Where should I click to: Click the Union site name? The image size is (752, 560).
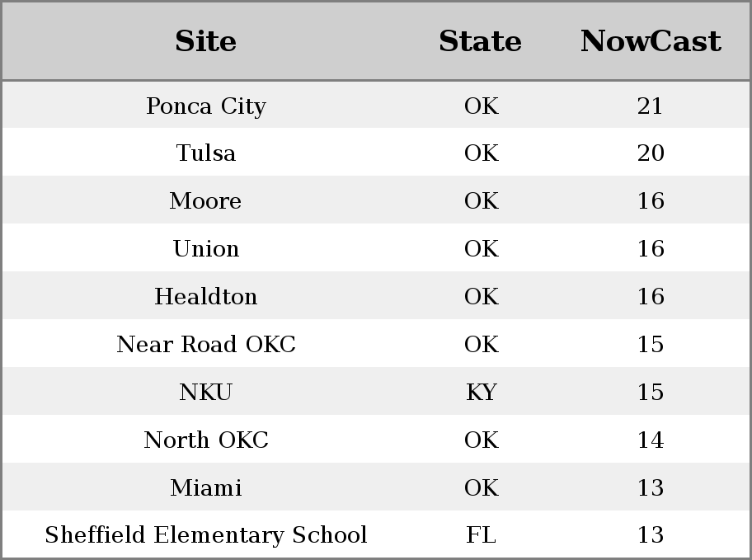[206, 248]
